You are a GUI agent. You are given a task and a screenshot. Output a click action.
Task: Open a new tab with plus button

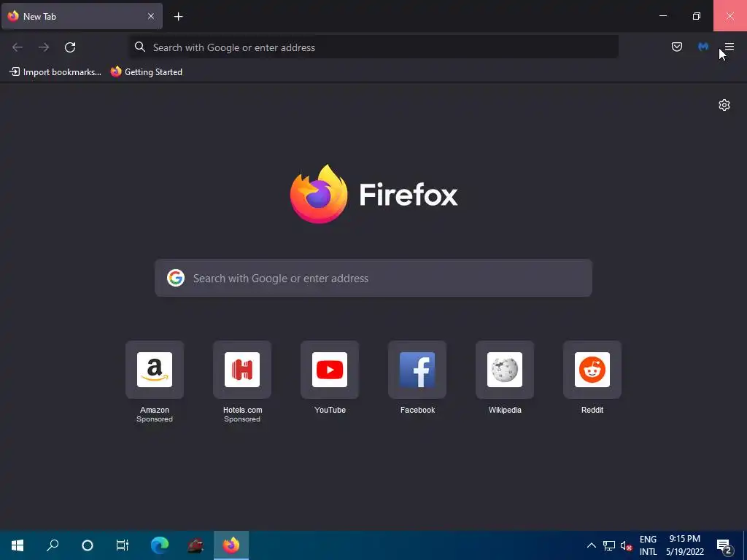pyautogui.click(x=178, y=17)
